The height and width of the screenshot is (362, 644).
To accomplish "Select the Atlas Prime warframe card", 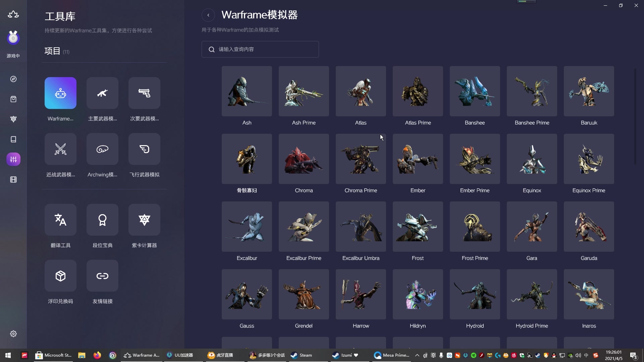I will tap(418, 91).
